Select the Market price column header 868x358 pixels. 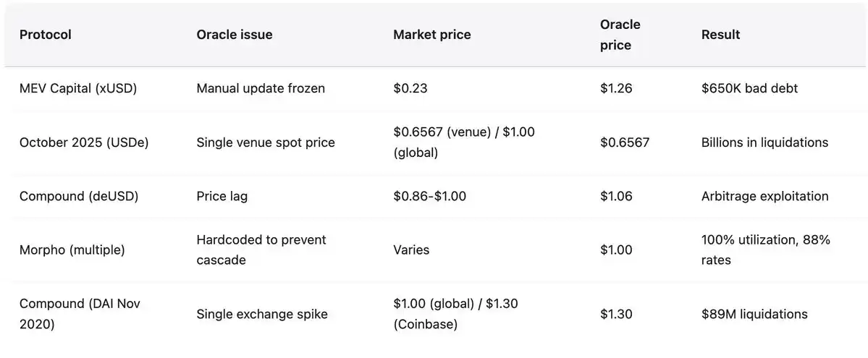[x=432, y=35]
